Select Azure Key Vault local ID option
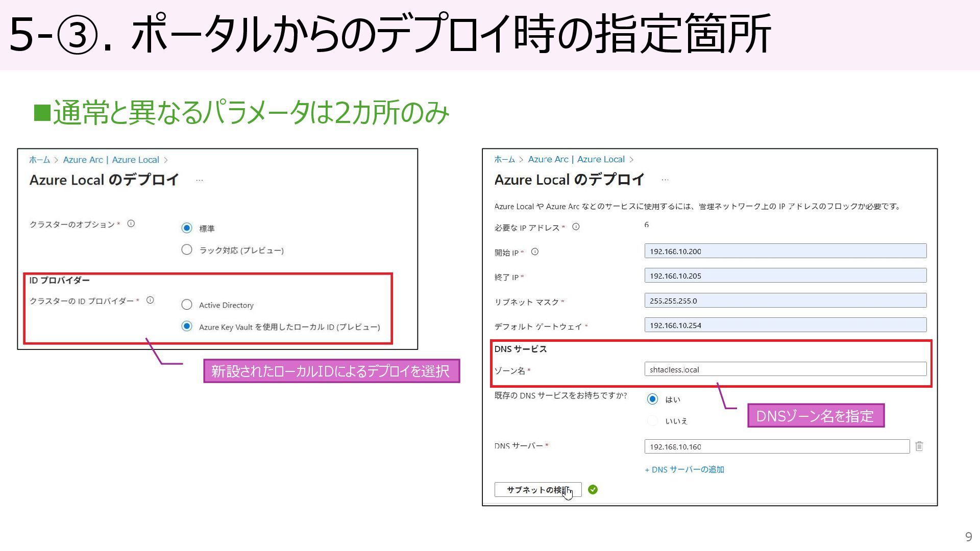Viewport: 980px width, 551px height. coord(187,326)
